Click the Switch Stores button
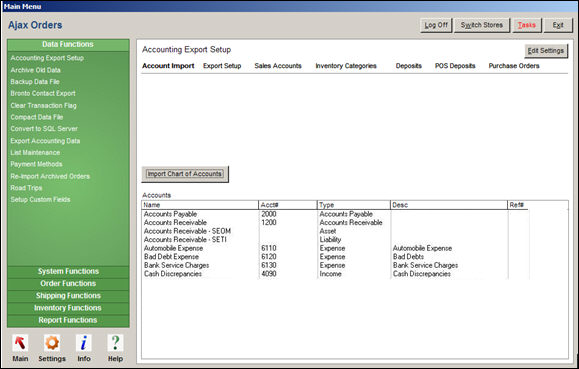The image size is (579, 369). [x=482, y=25]
